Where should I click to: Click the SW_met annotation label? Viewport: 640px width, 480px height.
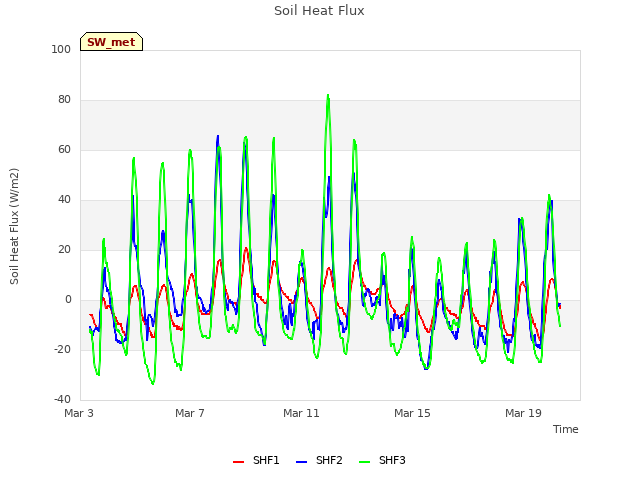(111, 42)
